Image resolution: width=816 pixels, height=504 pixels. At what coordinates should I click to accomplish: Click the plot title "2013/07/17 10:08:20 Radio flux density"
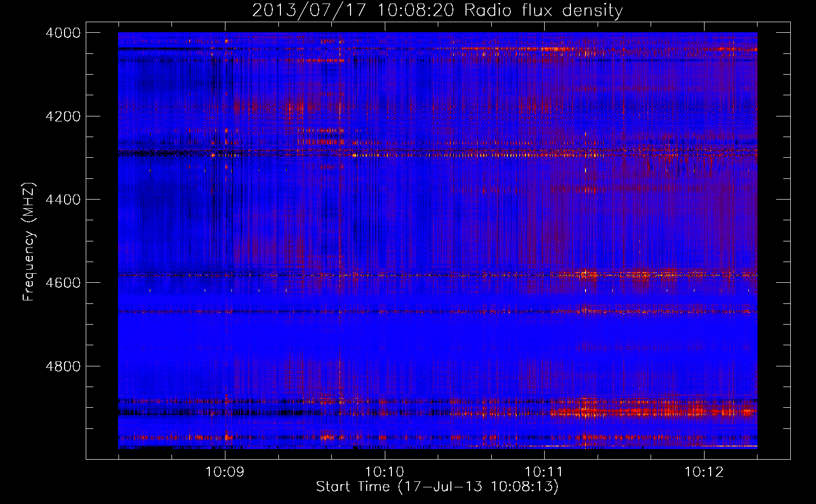point(437,11)
